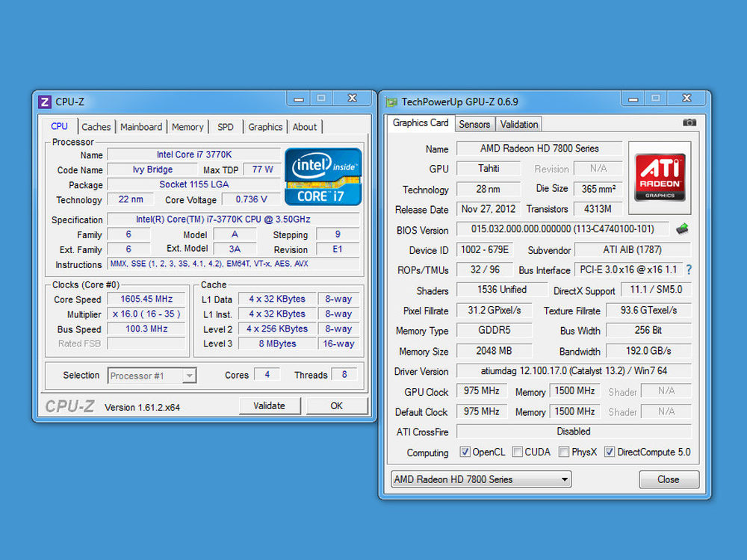Click the Die Size value 365 mm²
Viewport: 747px width, 560px height.
[x=598, y=189]
